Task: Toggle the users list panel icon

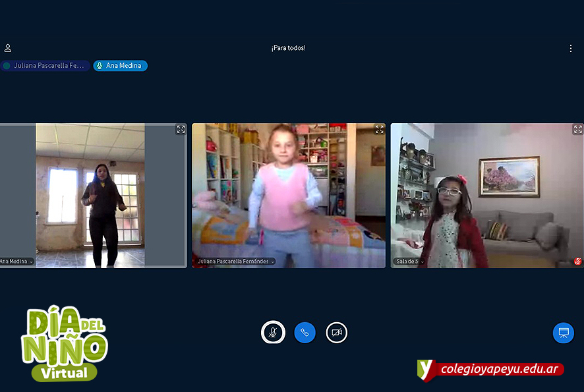Action: (8, 48)
